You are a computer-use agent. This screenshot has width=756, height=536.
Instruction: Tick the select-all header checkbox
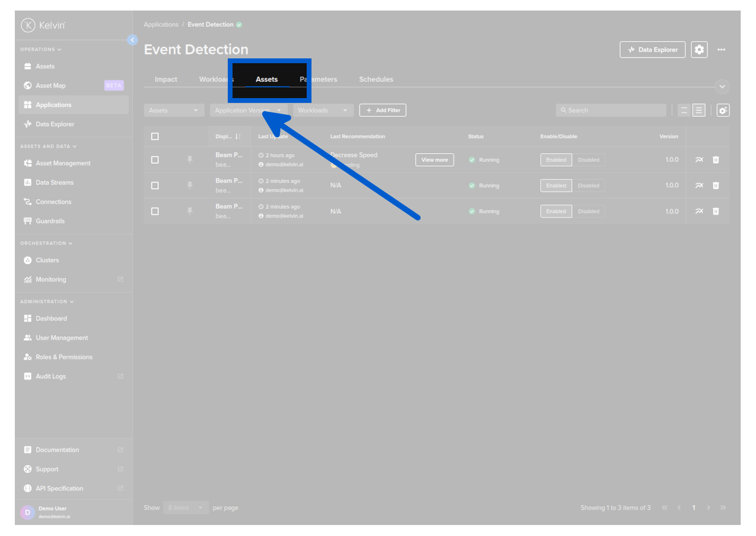coord(155,136)
